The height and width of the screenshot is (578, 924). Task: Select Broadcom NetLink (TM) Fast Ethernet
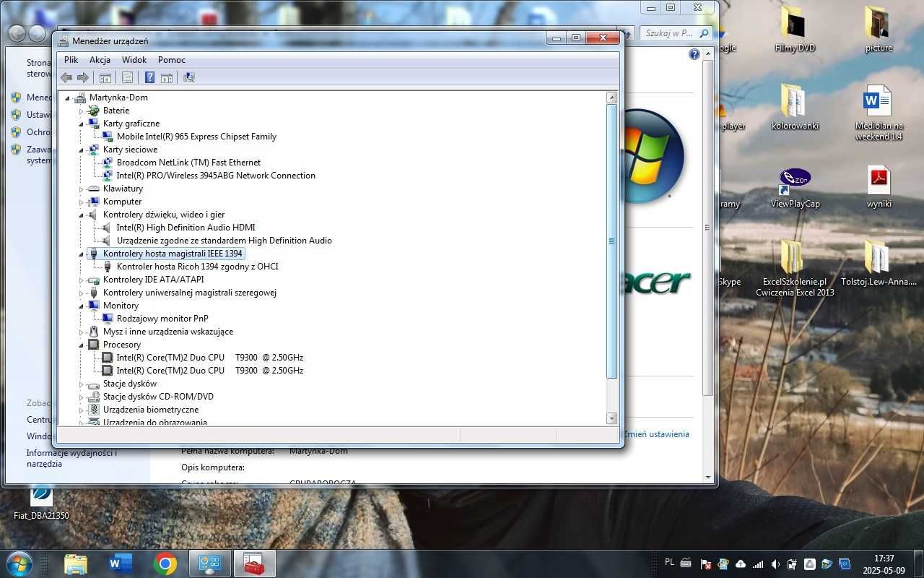pos(188,163)
